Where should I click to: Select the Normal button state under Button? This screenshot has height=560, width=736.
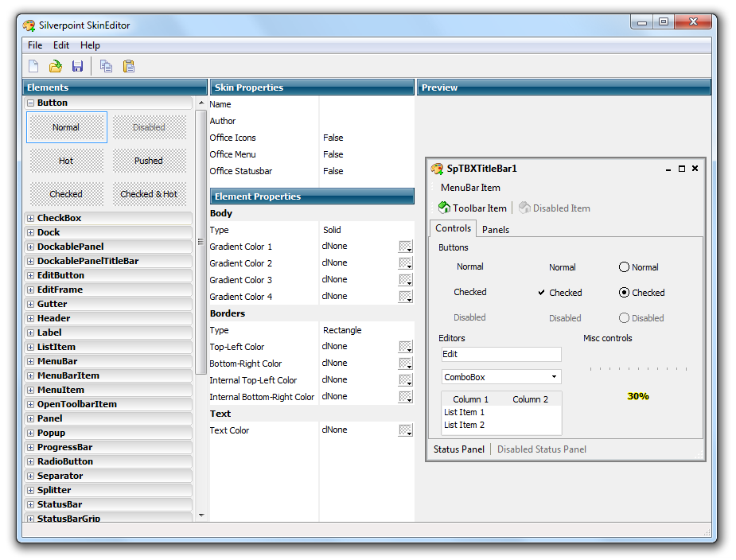(x=67, y=127)
